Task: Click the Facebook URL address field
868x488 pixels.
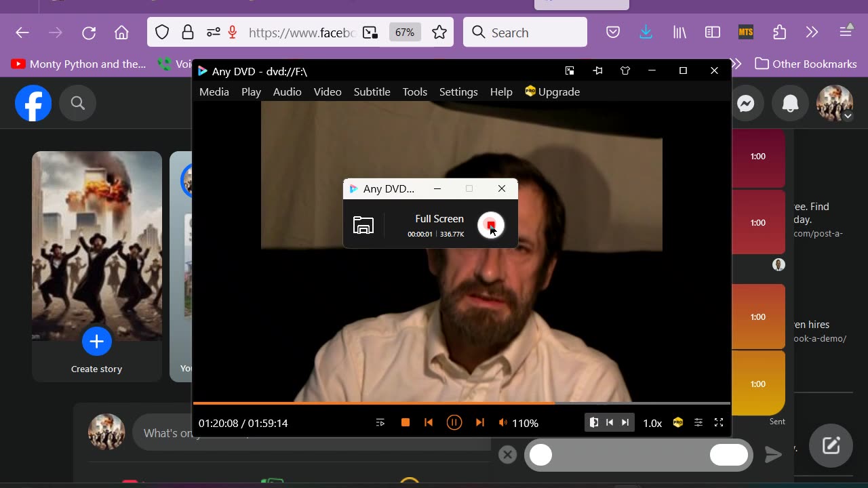Action: pos(302,33)
